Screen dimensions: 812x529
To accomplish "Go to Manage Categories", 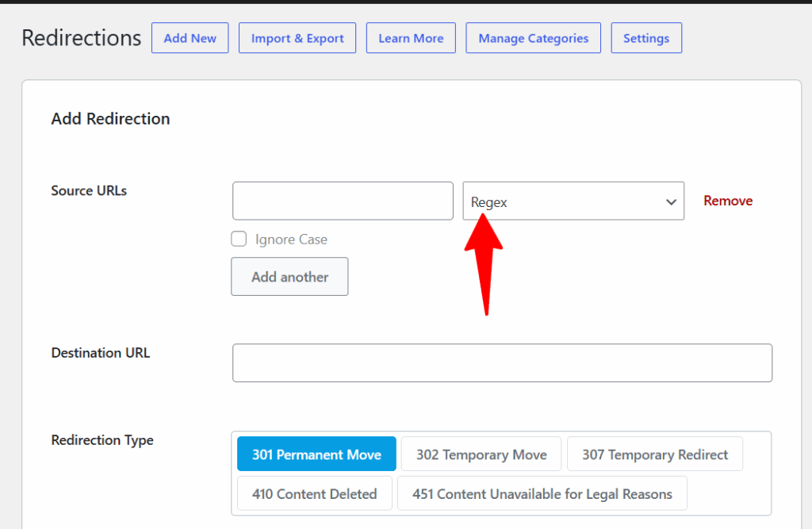I will point(534,38).
